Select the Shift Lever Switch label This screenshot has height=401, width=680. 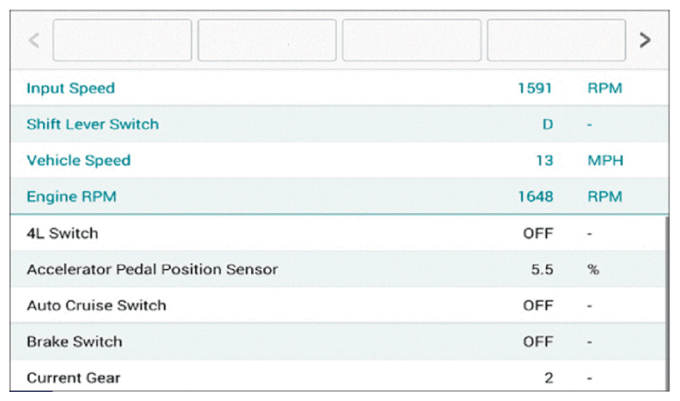pyautogui.click(x=92, y=124)
